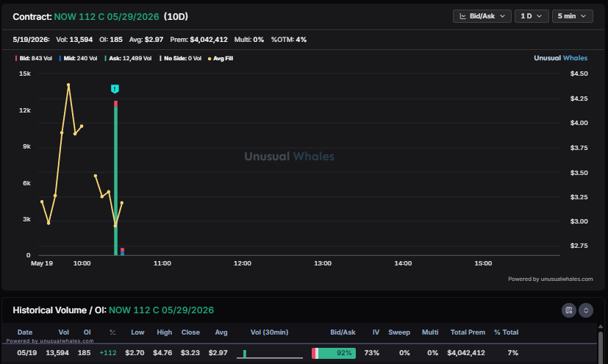The height and width of the screenshot is (364, 608).
Task: Sort the table by the Date column
Action: tap(25, 332)
